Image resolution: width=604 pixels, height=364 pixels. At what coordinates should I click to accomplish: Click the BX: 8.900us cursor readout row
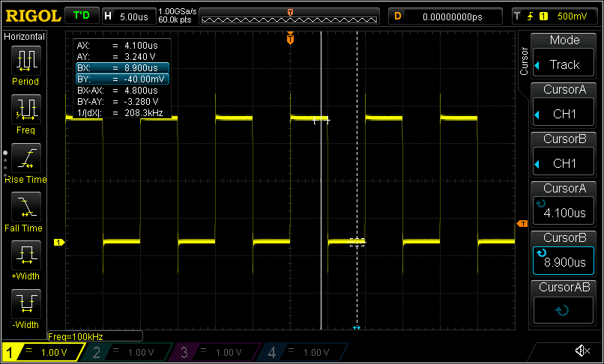pyautogui.click(x=122, y=68)
